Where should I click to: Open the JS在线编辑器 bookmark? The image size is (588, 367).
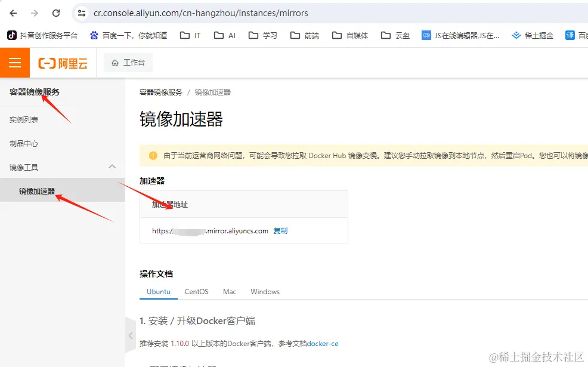tap(460, 35)
